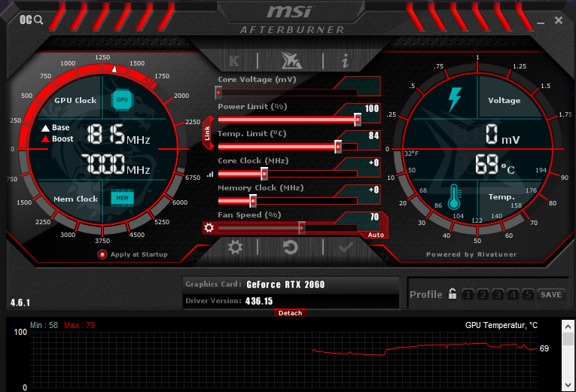The width and height of the screenshot is (576, 392).
Task: Click the MEM chip icon
Action: [122, 198]
